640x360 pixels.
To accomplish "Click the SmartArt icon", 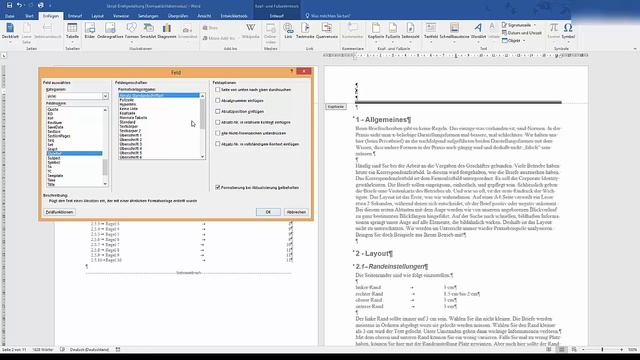I will point(148,31).
